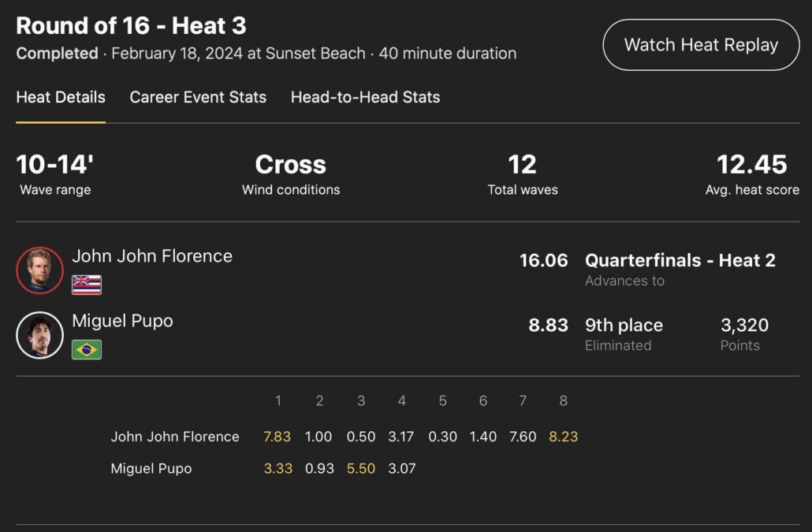812x532 pixels.
Task: Open Quarterfinals - Heat 2 link
Action: (680, 261)
